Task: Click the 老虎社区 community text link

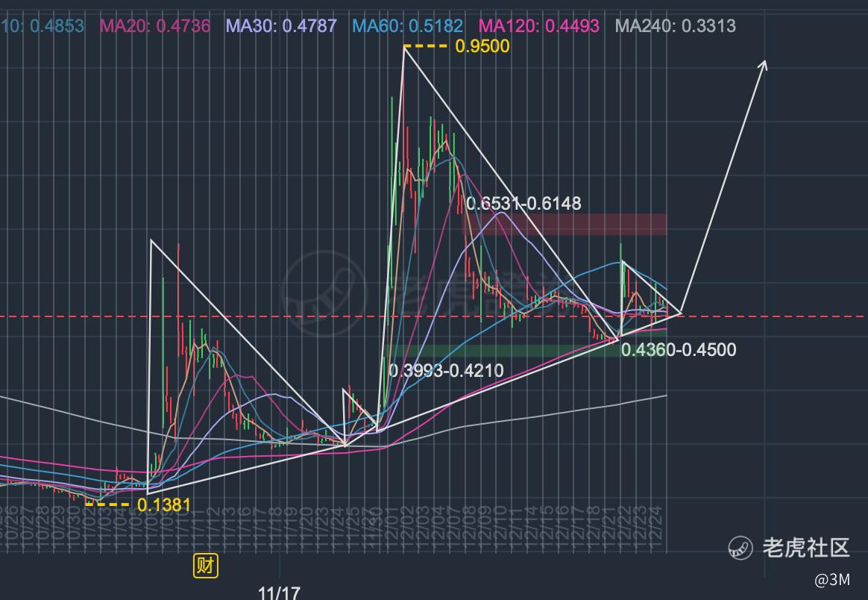Action: (x=806, y=548)
